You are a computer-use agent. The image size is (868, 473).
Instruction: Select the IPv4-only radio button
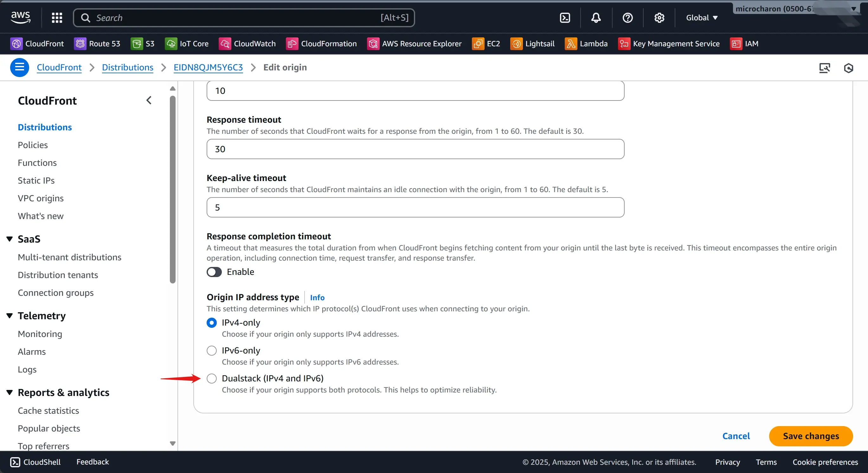point(212,323)
